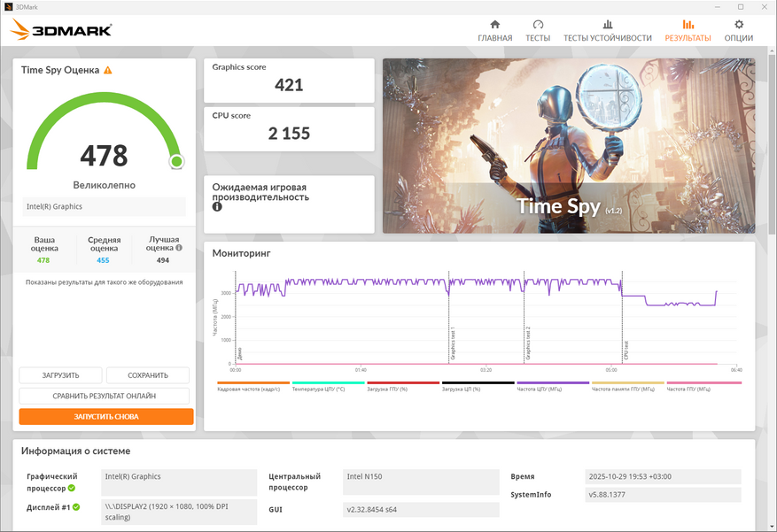Screen dimensions: 777x532
Task: Click the Intel N150 processor value
Action: pos(421,482)
